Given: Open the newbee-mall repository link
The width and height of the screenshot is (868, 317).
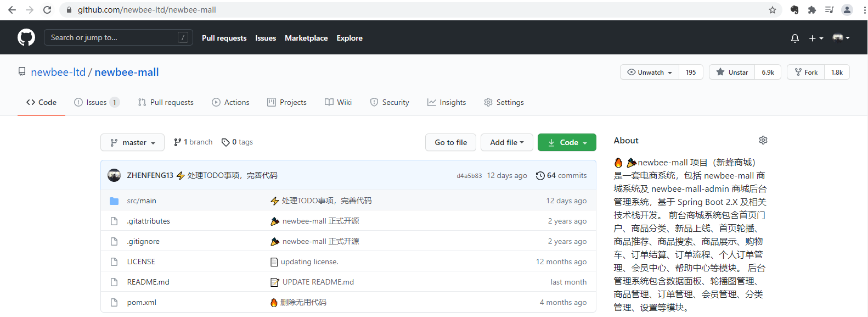Looking at the screenshot, I should coord(127,72).
